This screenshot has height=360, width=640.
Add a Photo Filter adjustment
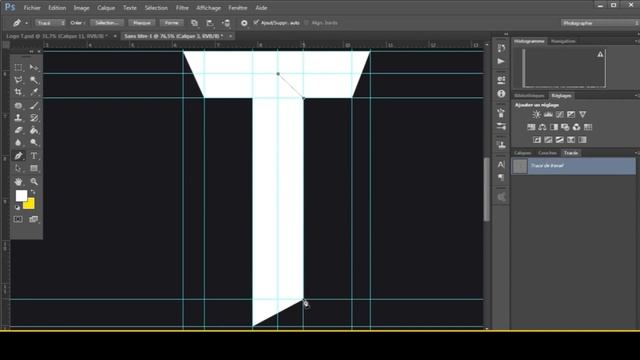coord(565,127)
